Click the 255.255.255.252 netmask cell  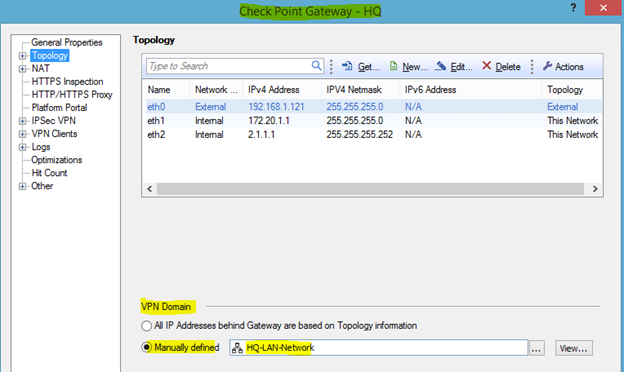[x=359, y=134]
